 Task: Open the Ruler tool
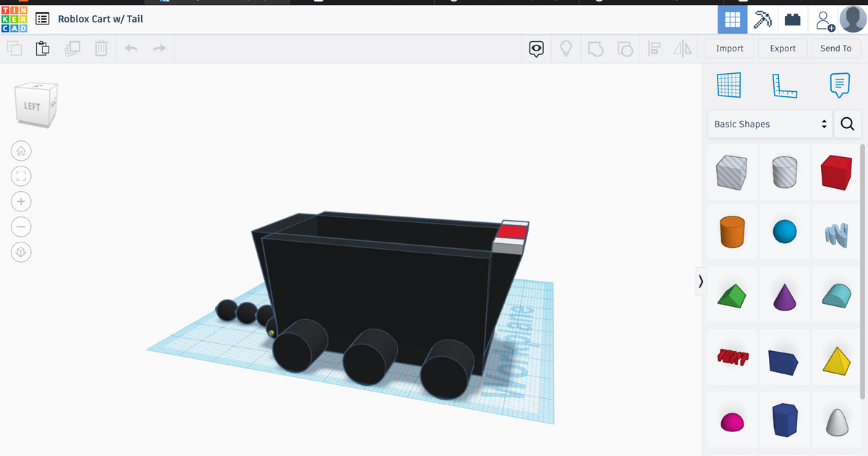pos(785,85)
